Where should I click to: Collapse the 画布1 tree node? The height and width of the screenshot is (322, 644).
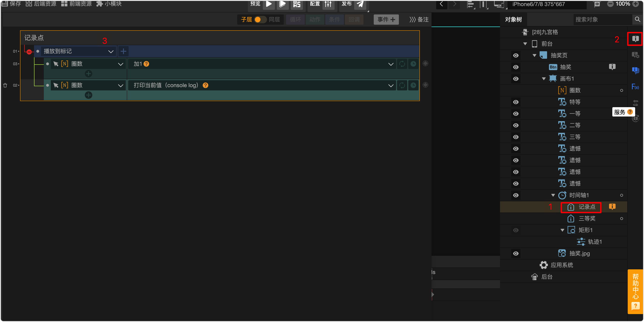pos(544,79)
